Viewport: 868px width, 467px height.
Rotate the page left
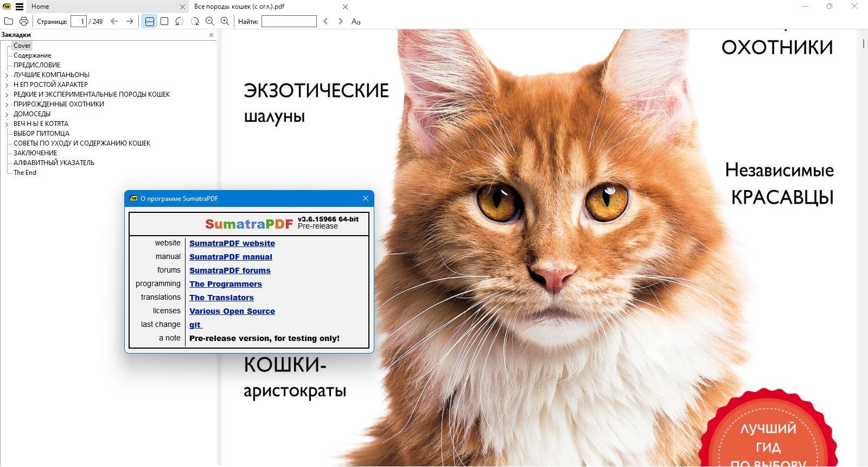coord(180,21)
